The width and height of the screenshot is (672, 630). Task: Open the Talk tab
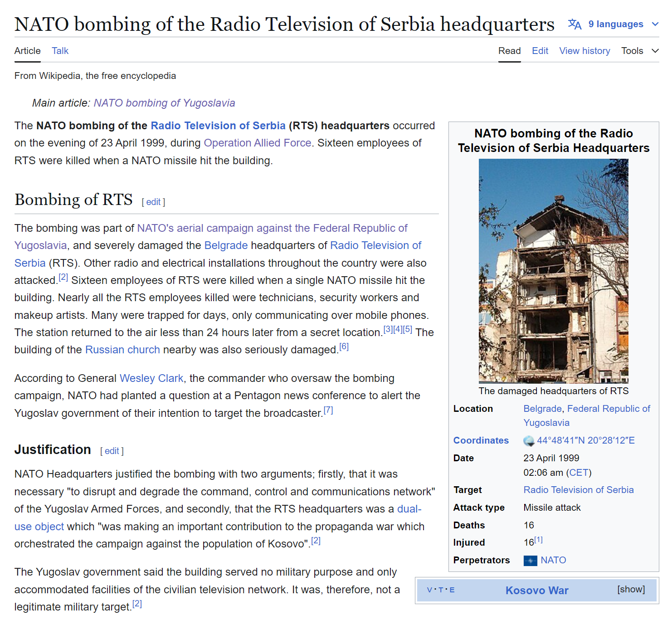[60, 51]
